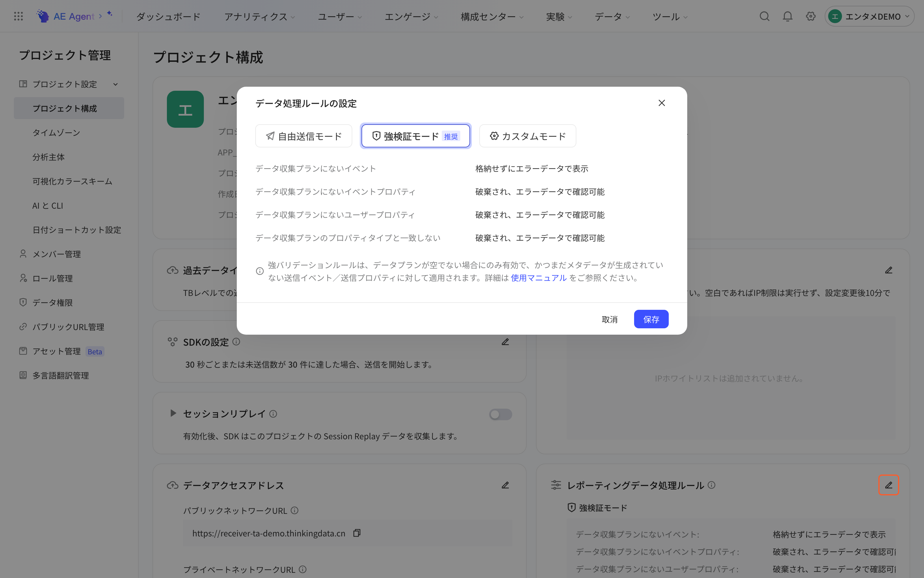The width and height of the screenshot is (924, 578).
Task: Show info for セッションリプレイ
Action: tap(273, 414)
